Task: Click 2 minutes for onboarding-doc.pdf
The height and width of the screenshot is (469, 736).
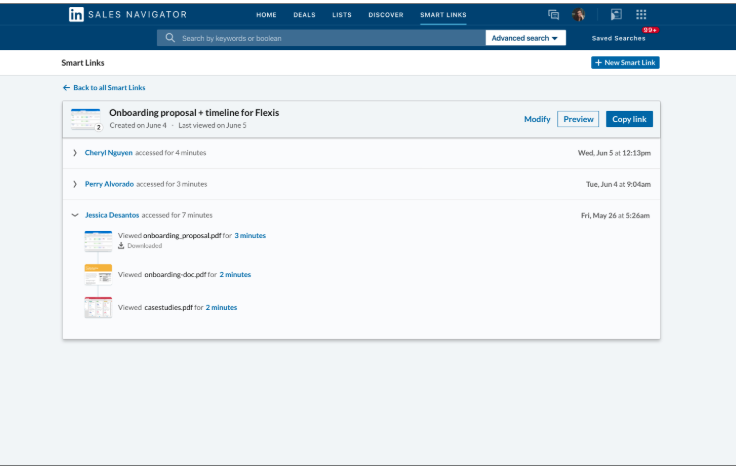Action: 235,275
